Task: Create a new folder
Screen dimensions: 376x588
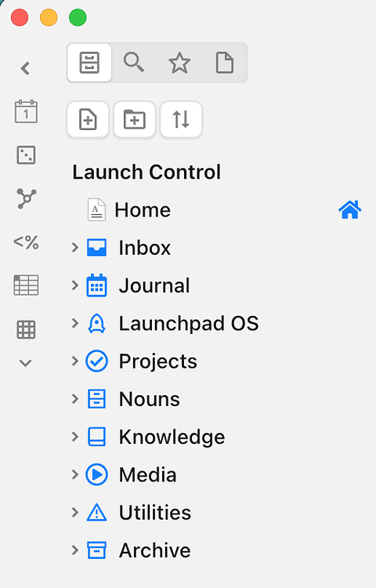Action: [135, 120]
